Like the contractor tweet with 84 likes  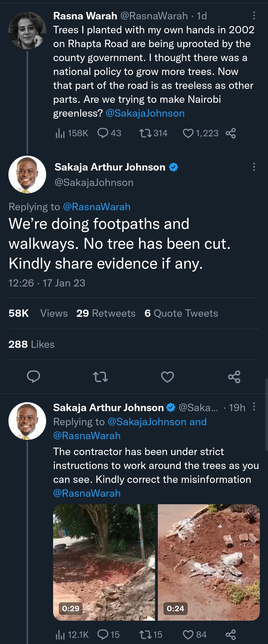coord(188,635)
